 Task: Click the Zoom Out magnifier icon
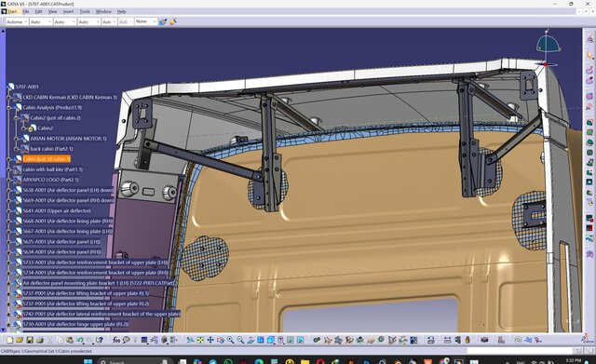click(240, 340)
